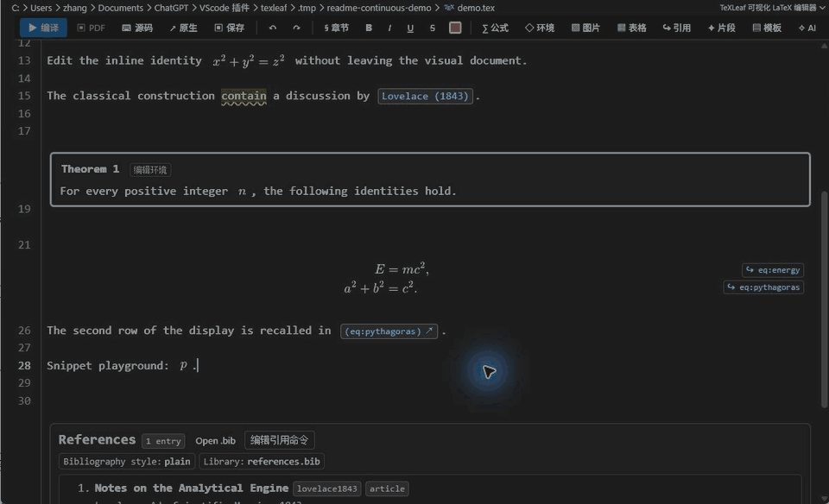Insert an image via 图片
The width and height of the screenshot is (829, 504).
click(585, 28)
